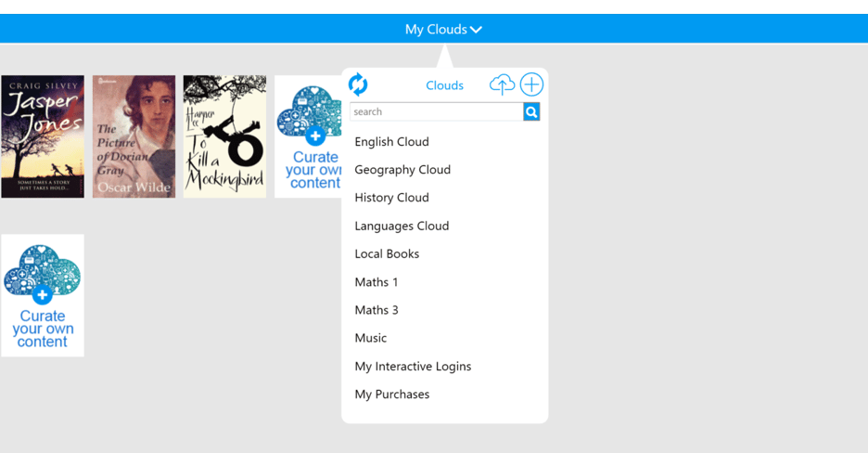Open the Jasper Jones book cover

(x=43, y=136)
